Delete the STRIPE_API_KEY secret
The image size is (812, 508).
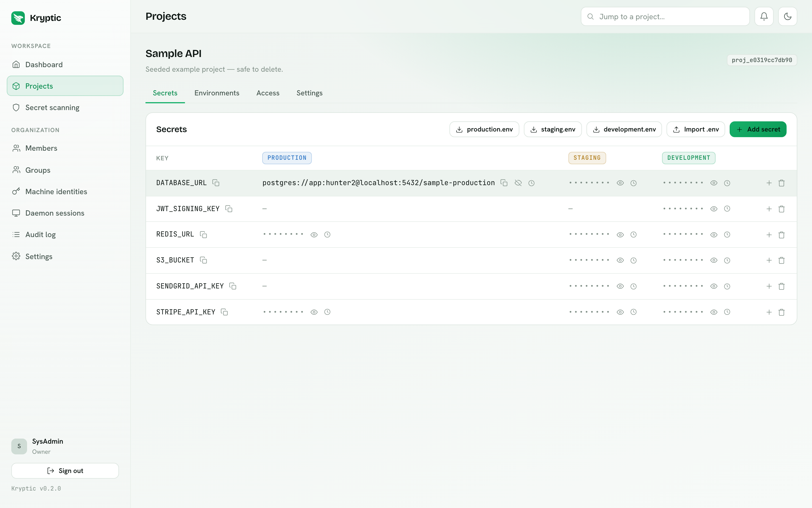pos(782,312)
